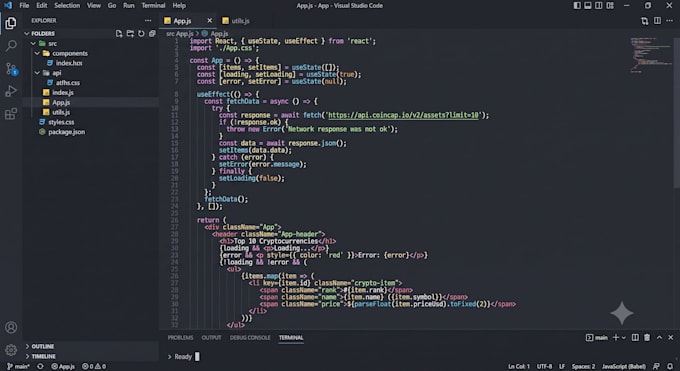
Task: Open editor more actions ellipsis
Action: click(670, 21)
